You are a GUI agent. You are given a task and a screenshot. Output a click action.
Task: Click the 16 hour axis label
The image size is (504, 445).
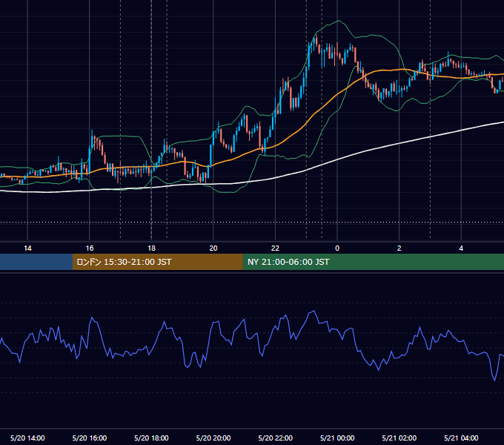90,248
